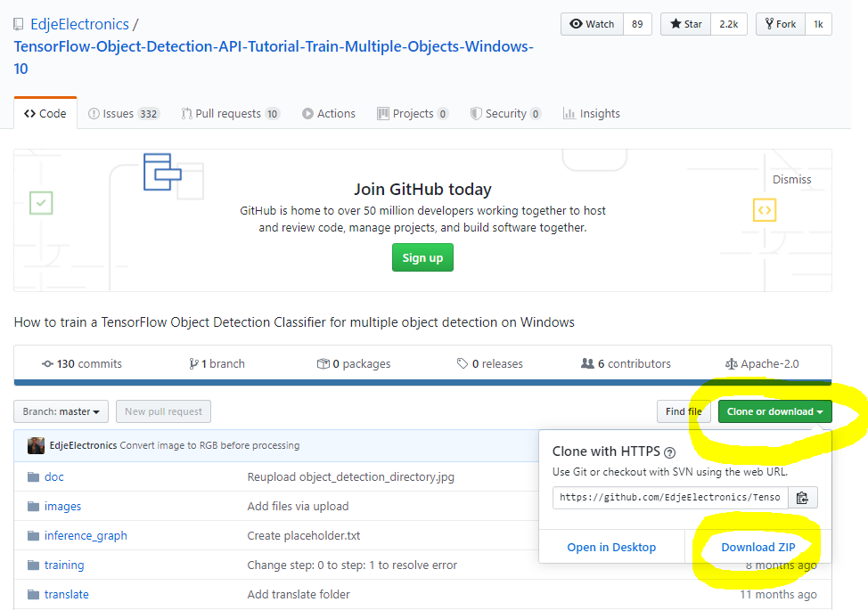The height and width of the screenshot is (610, 868).
Task: Click the inference_graph folder icon
Action: (34, 535)
